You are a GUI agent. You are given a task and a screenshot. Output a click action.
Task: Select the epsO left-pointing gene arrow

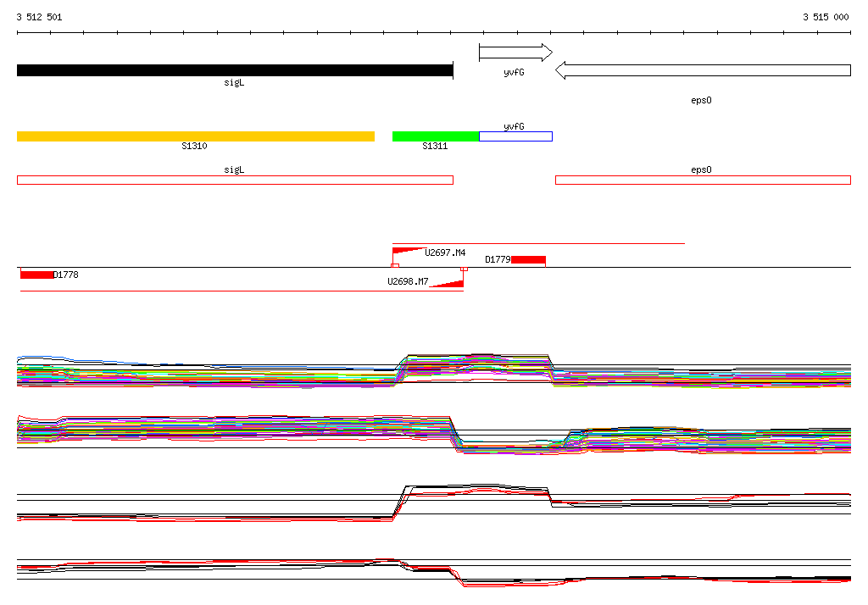pyautogui.click(x=703, y=70)
